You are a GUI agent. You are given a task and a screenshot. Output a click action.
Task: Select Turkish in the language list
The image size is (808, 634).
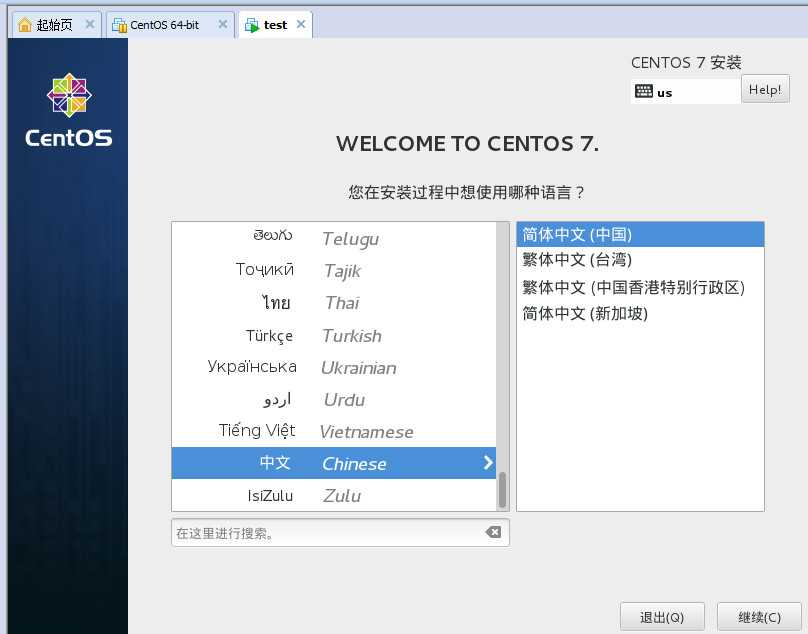click(x=334, y=336)
